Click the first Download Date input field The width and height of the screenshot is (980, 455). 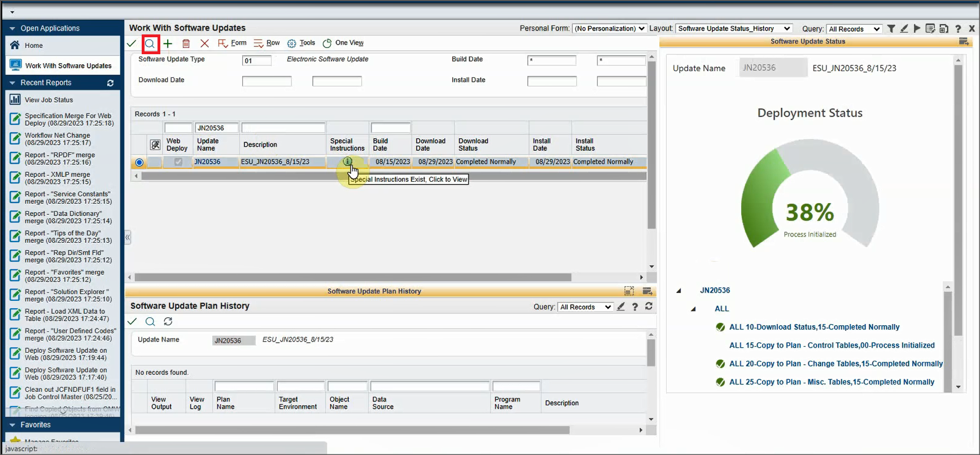pyautogui.click(x=266, y=81)
